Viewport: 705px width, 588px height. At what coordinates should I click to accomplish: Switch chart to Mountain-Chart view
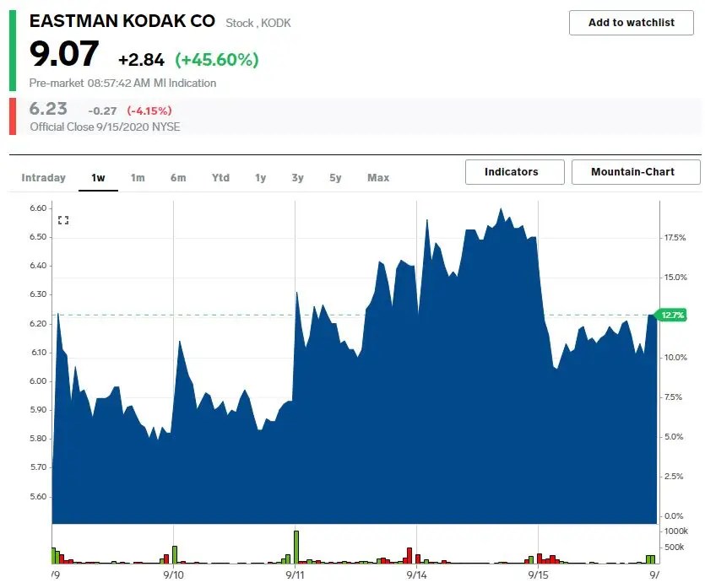634,172
